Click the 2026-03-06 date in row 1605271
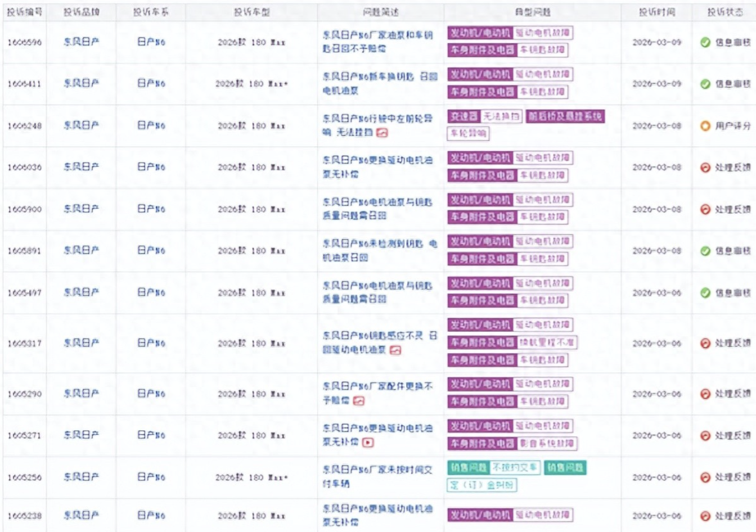 656,436
